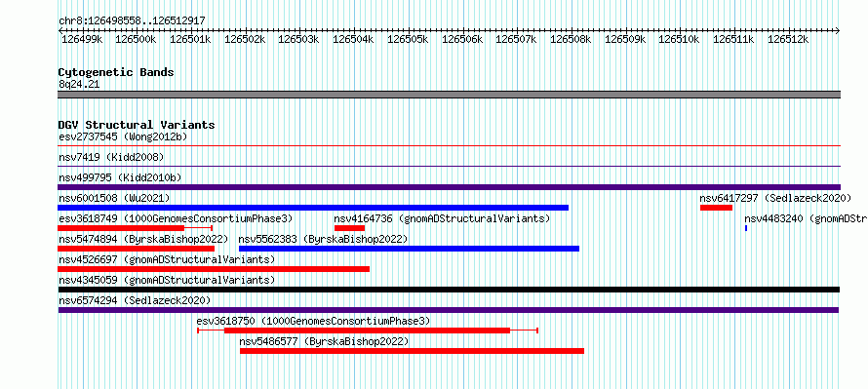Click the 126505k ruler position
This screenshot has width=868, height=389.
(x=407, y=39)
